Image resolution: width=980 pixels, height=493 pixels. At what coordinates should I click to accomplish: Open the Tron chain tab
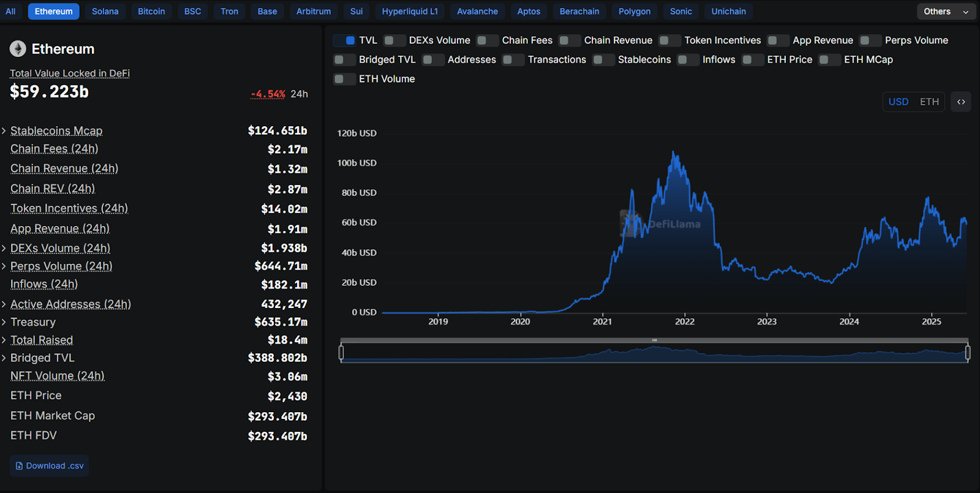pos(230,12)
